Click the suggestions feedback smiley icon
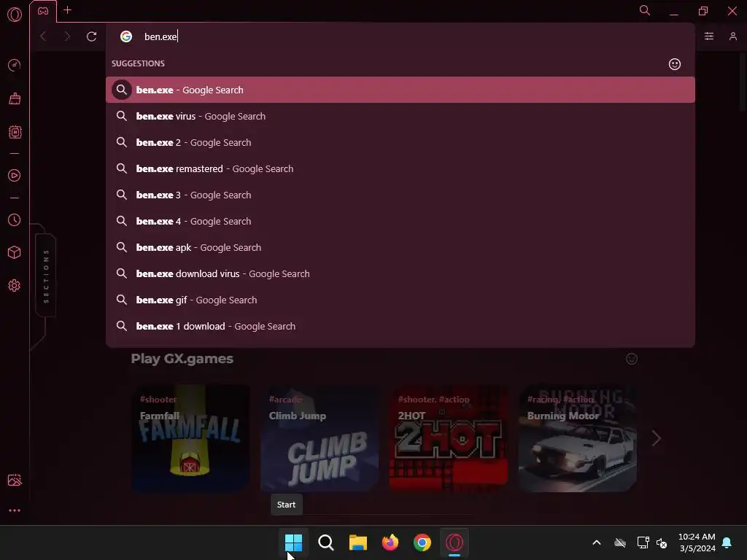Screen dimensions: 747x560 point(675,64)
